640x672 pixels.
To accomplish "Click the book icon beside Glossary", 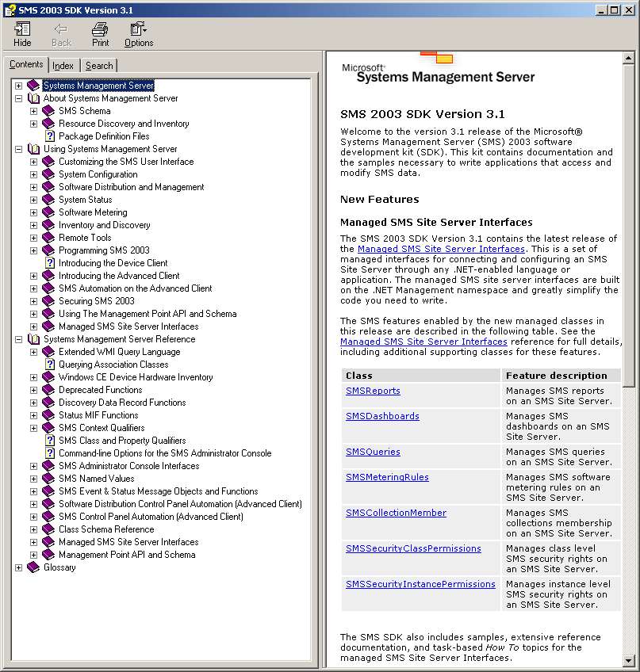I will point(33,567).
